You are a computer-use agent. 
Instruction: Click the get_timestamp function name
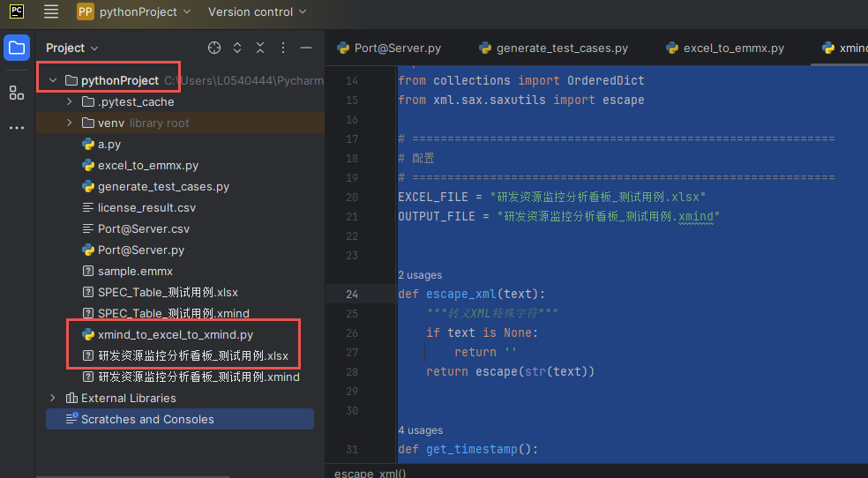click(x=471, y=449)
